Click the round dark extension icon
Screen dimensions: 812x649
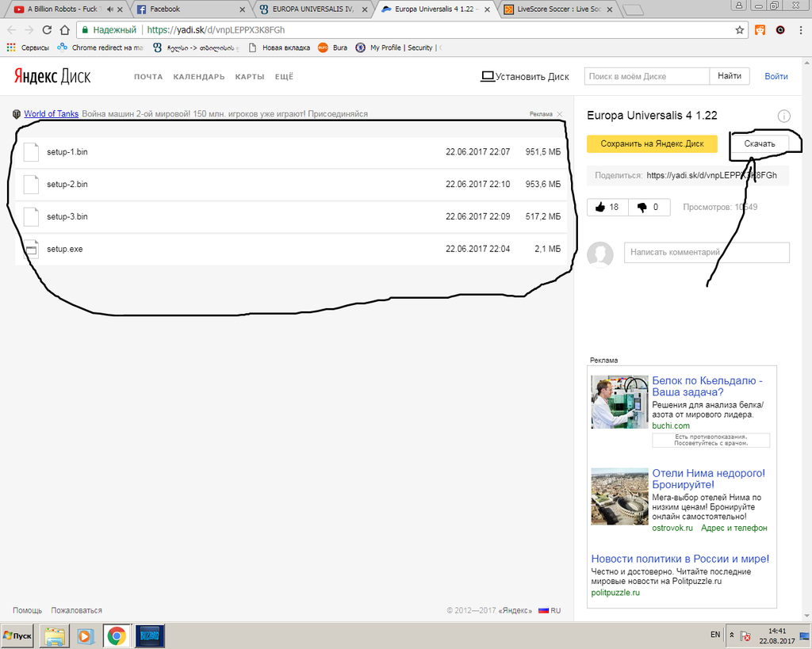(780, 30)
